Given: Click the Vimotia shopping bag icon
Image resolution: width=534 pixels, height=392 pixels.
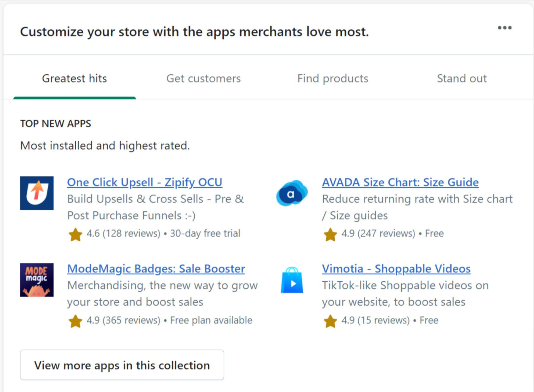Looking at the screenshot, I should (292, 280).
